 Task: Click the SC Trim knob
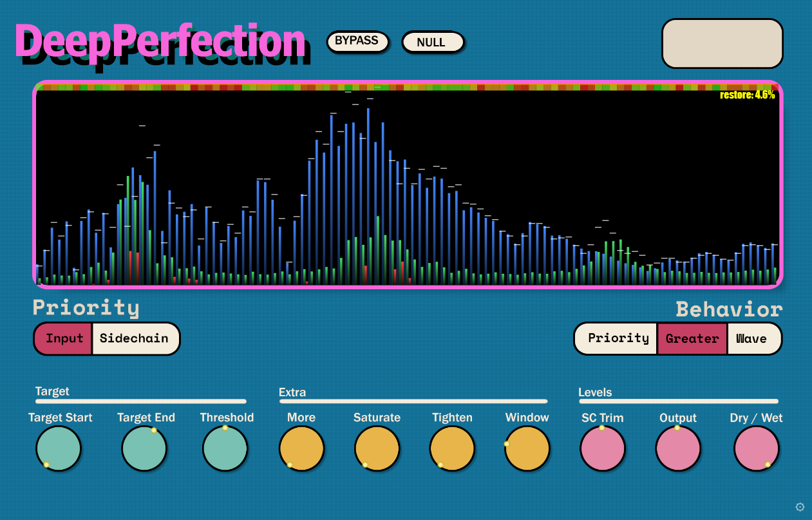pyautogui.click(x=603, y=448)
